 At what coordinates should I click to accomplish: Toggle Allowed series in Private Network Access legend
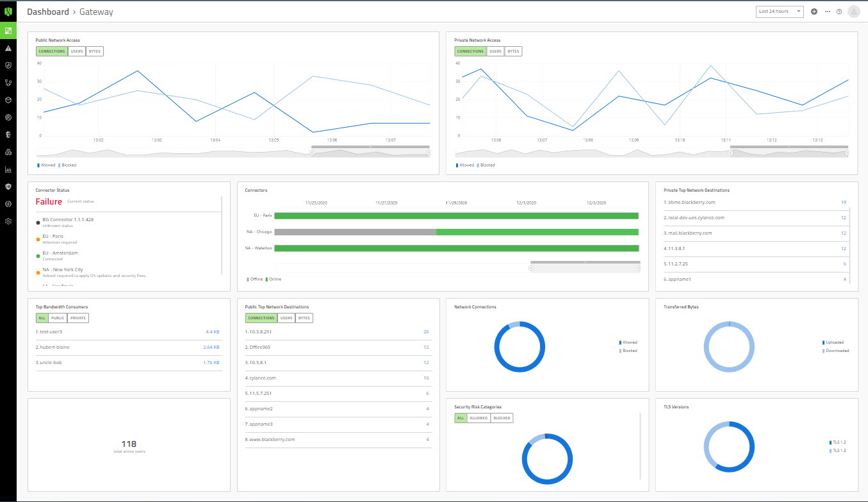466,165
